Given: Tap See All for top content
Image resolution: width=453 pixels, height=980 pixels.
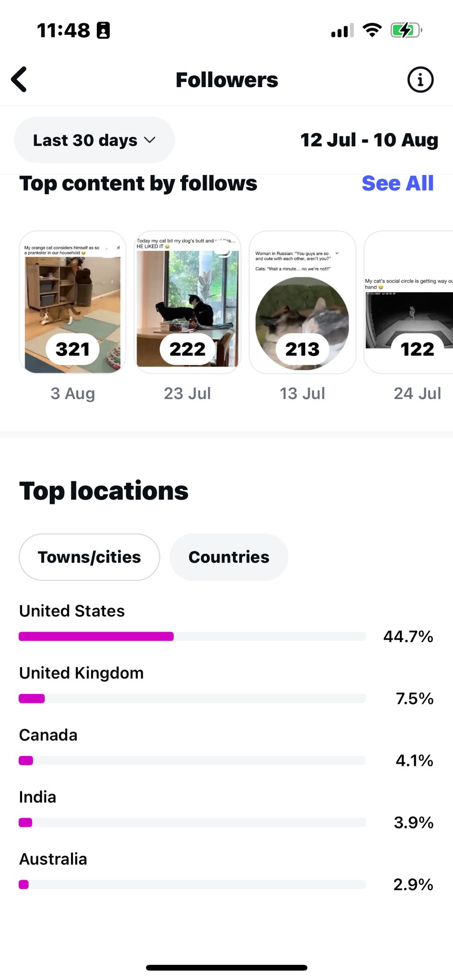Looking at the screenshot, I should pos(397,183).
